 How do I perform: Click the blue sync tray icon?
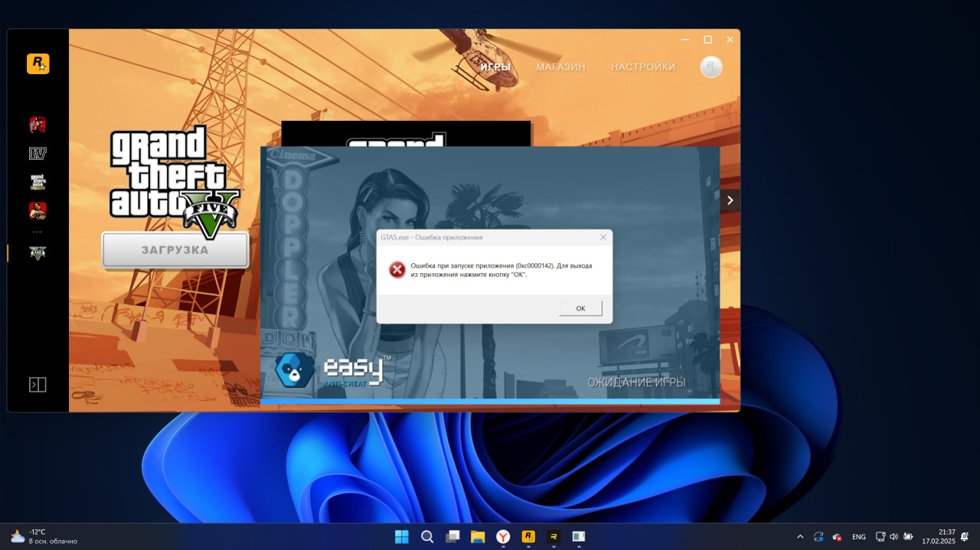(x=818, y=537)
